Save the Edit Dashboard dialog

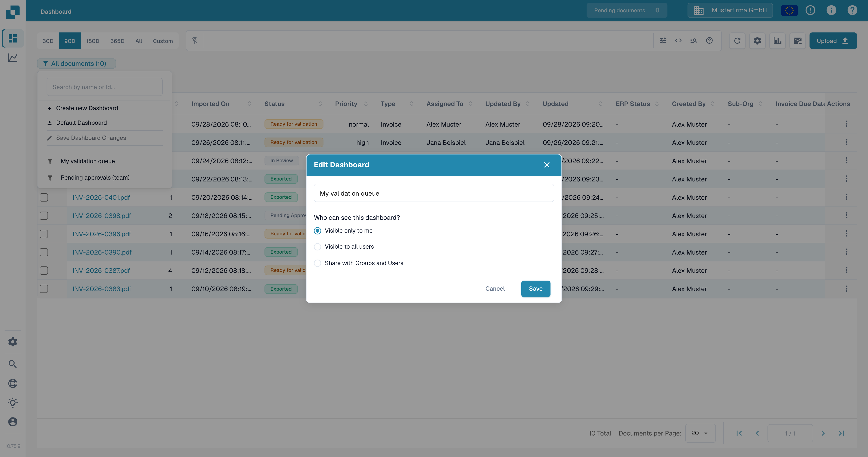[x=536, y=289]
